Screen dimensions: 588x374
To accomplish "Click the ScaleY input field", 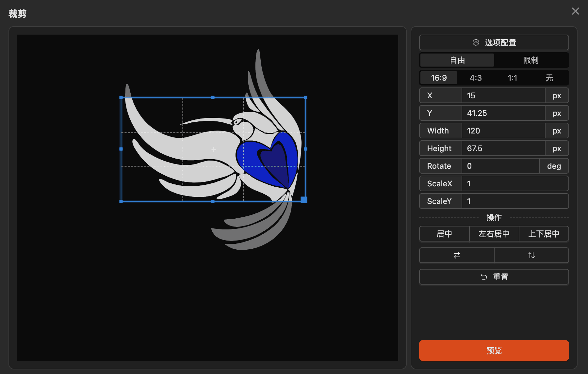I will pos(515,201).
